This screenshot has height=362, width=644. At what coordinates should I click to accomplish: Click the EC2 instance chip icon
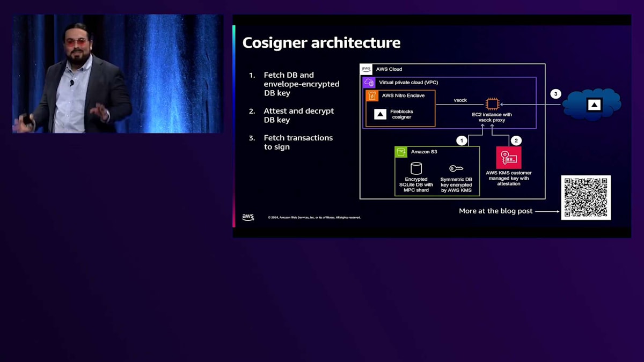[492, 104]
